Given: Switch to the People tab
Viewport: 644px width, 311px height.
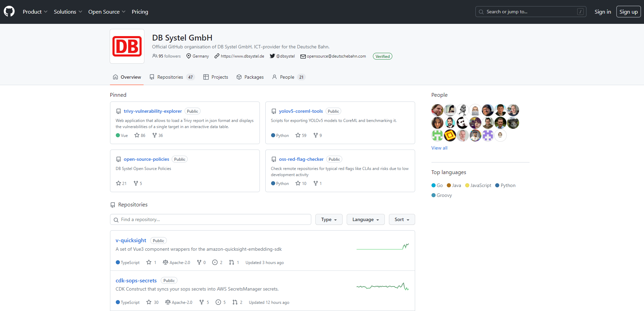Looking at the screenshot, I should 289,77.
